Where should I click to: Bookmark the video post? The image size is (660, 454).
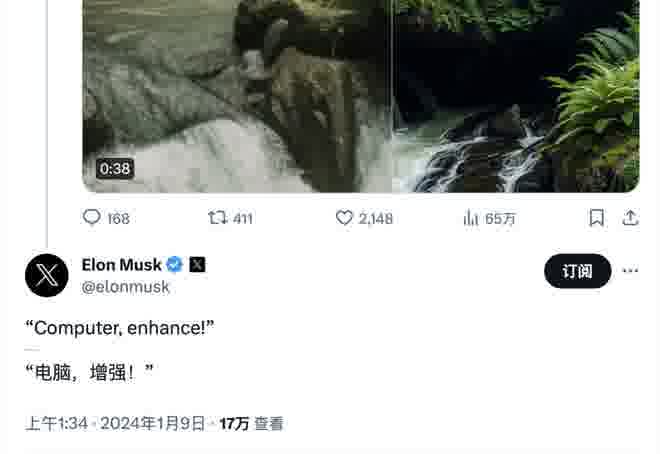[596, 218]
